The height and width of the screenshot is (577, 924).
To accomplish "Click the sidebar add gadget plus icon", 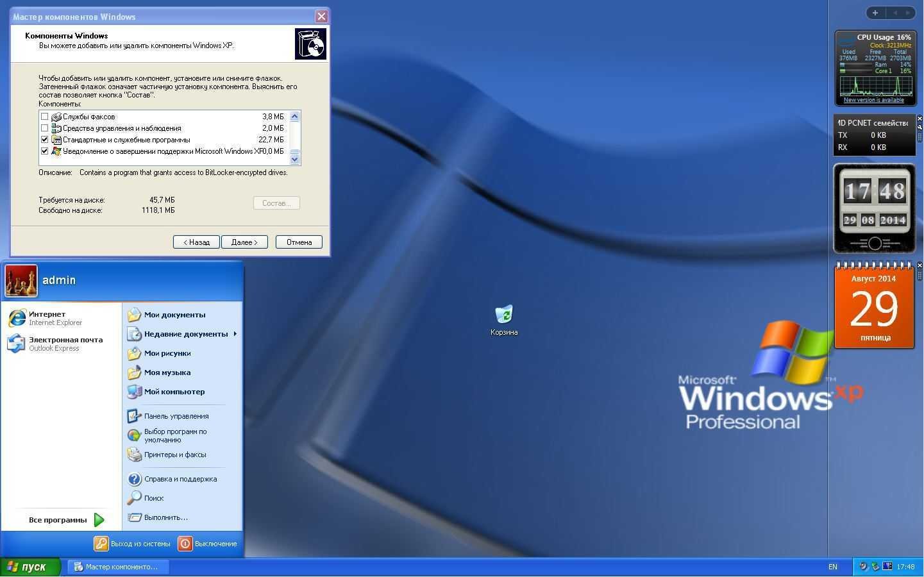I will [x=875, y=13].
